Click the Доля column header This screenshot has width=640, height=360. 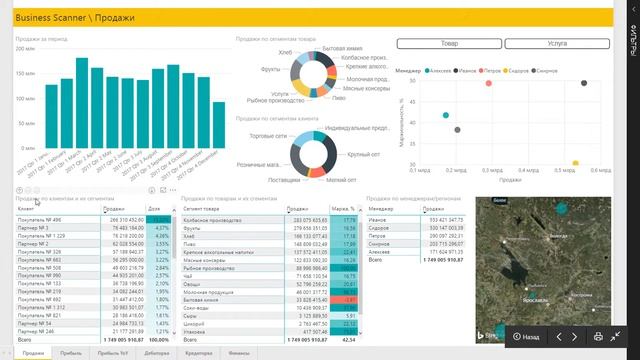point(154,209)
